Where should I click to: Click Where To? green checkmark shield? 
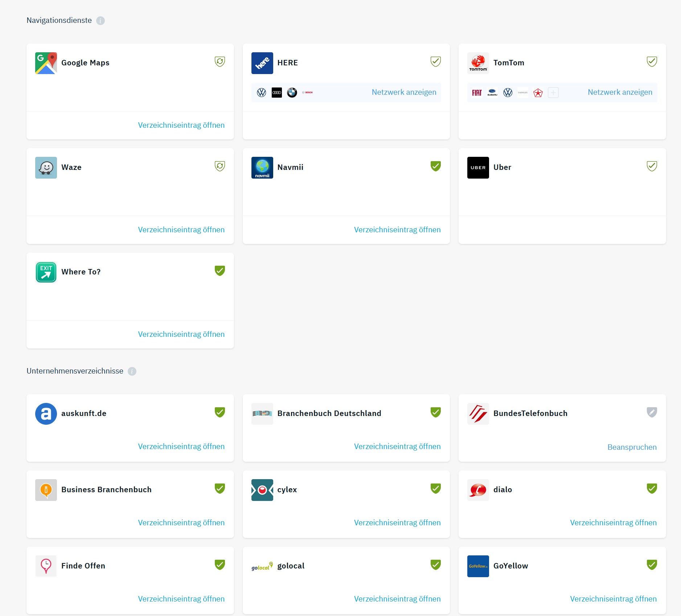click(220, 271)
